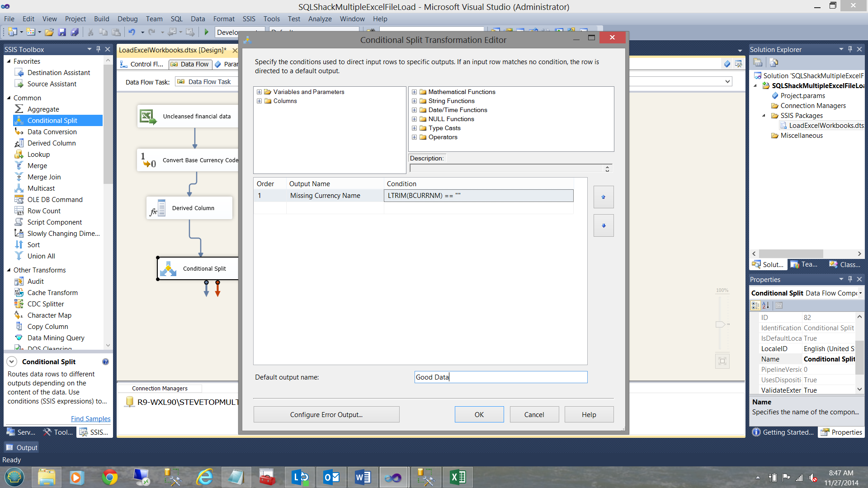Expand the NULL Functions folder

tap(414, 119)
